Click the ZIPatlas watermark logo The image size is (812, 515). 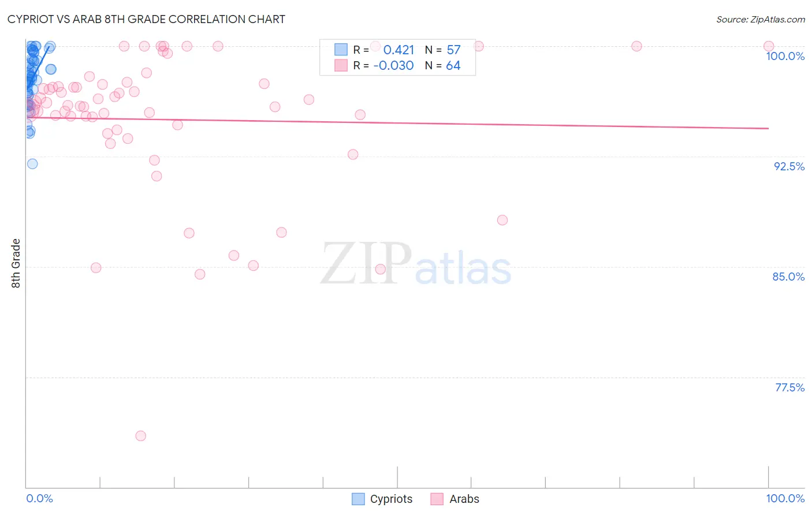(416, 264)
